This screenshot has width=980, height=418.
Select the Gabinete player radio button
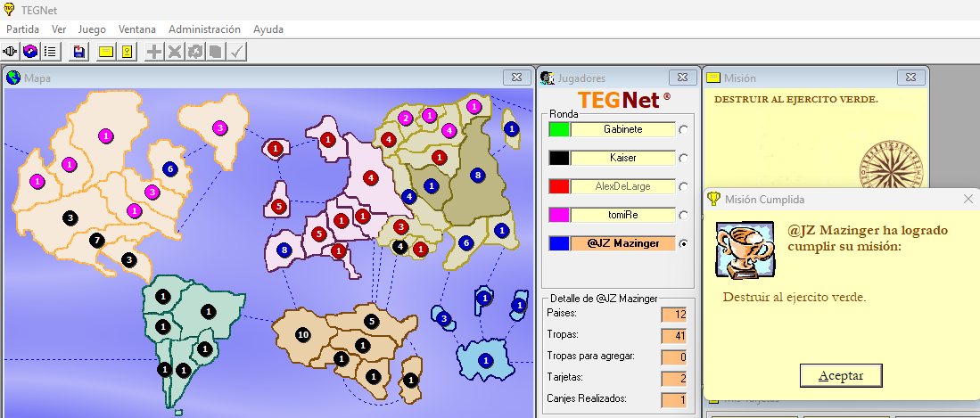[683, 130]
